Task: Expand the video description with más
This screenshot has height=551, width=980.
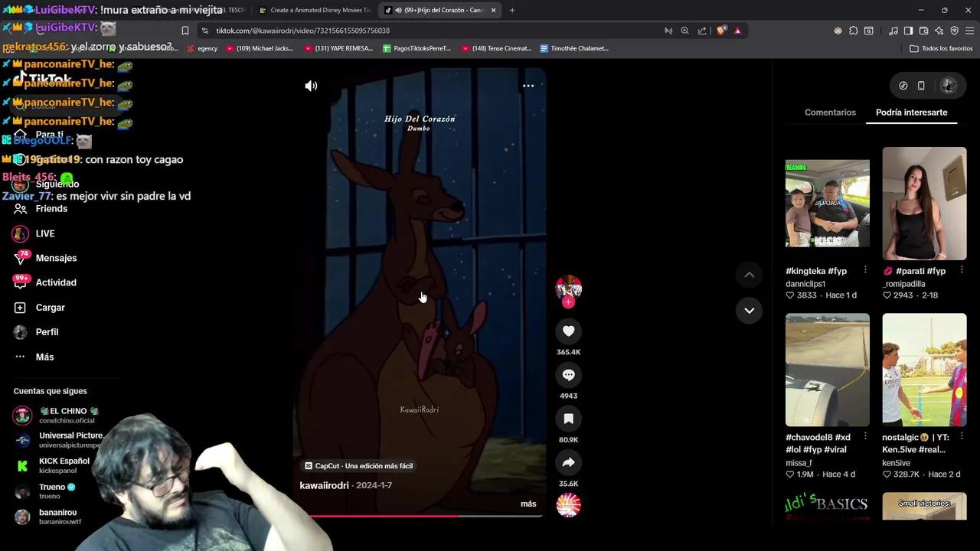Action: pos(528,504)
